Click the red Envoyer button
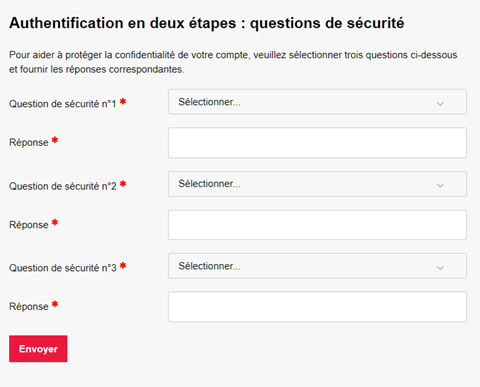This screenshot has width=480, height=387. [x=38, y=349]
